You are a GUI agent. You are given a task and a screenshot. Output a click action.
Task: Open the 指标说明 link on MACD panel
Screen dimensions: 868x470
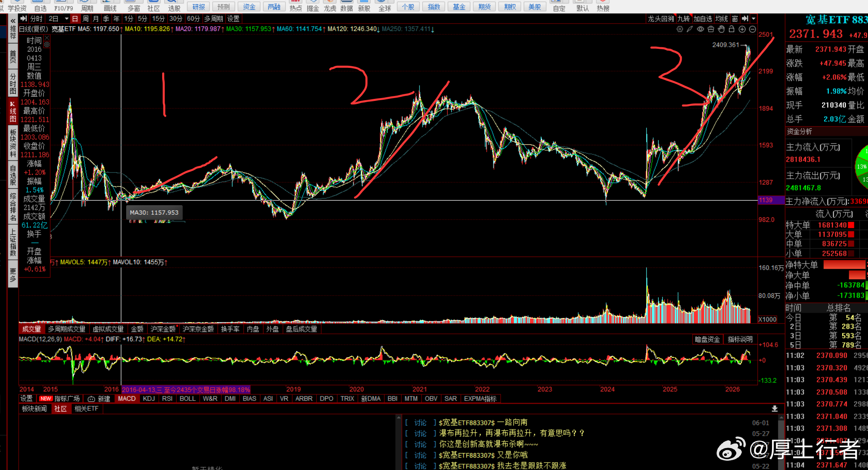(x=740, y=339)
